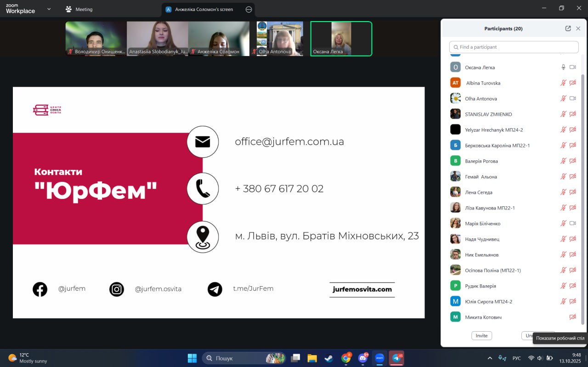
Task: Open the Steam icon in the taskbar
Action: pyautogui.click(x=329, y=358)
